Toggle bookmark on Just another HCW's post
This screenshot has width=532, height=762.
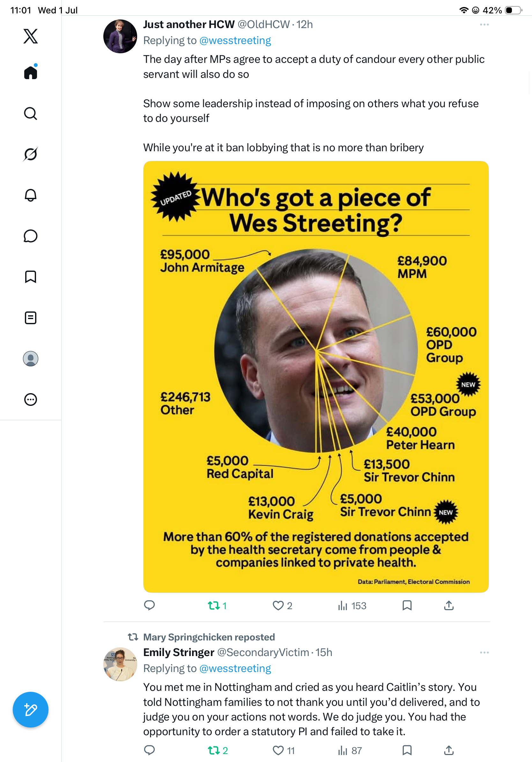point(407,605)
